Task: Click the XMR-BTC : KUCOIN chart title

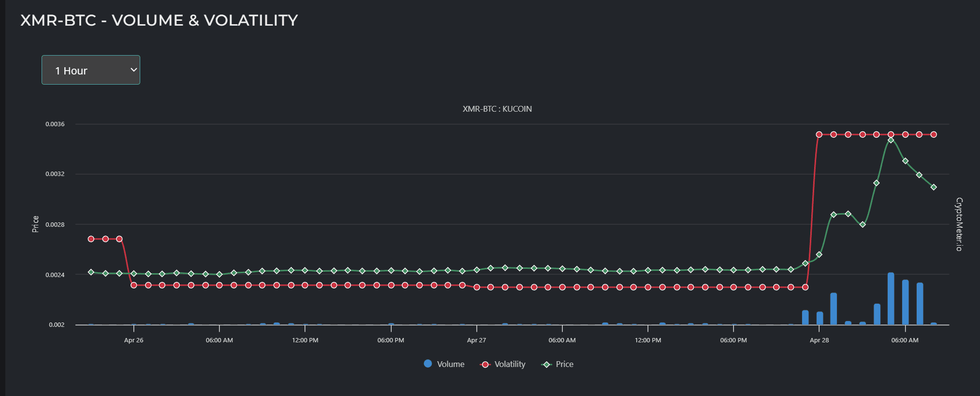Action: [497, 109]
